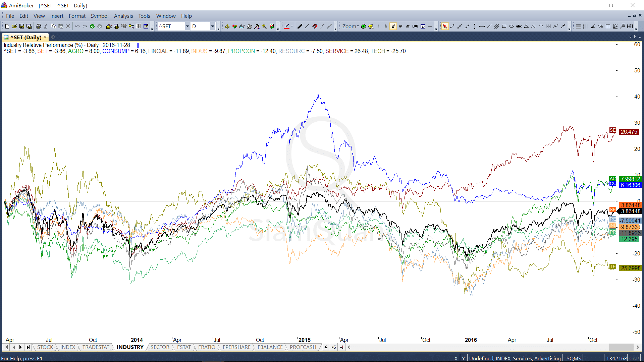
Task: Click the Print toolbar icon
Action: tap(38, 26)
